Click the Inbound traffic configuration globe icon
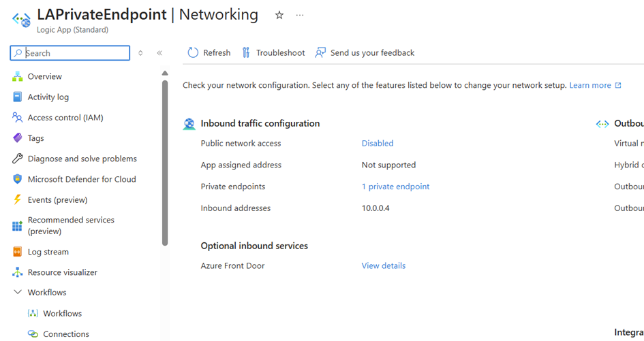This screenshot has width=644, height=341. 189,124
